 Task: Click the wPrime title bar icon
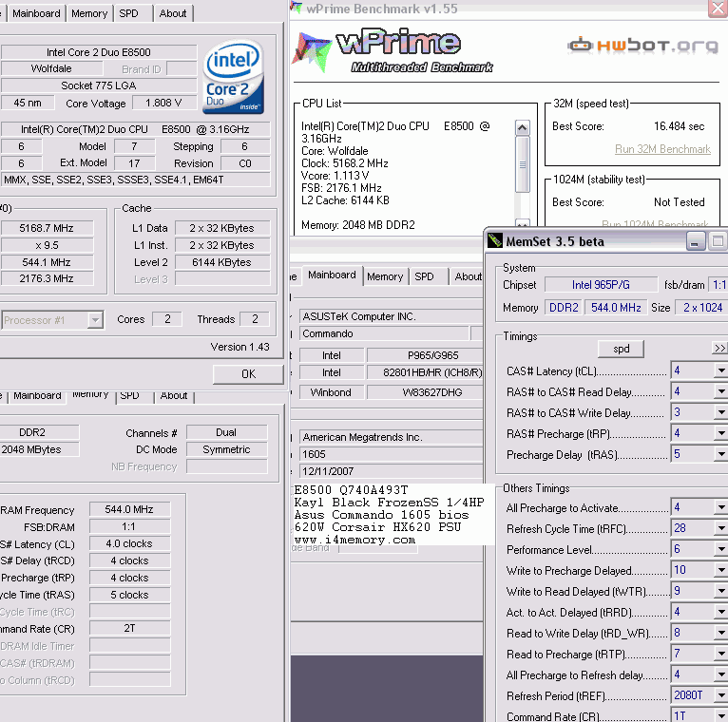tap(296, 7)
